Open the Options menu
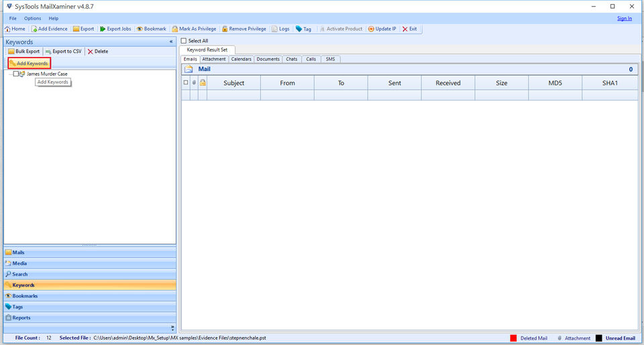This screenshot has height=345, width=644. pyautogui.click(x=32, y=18)
